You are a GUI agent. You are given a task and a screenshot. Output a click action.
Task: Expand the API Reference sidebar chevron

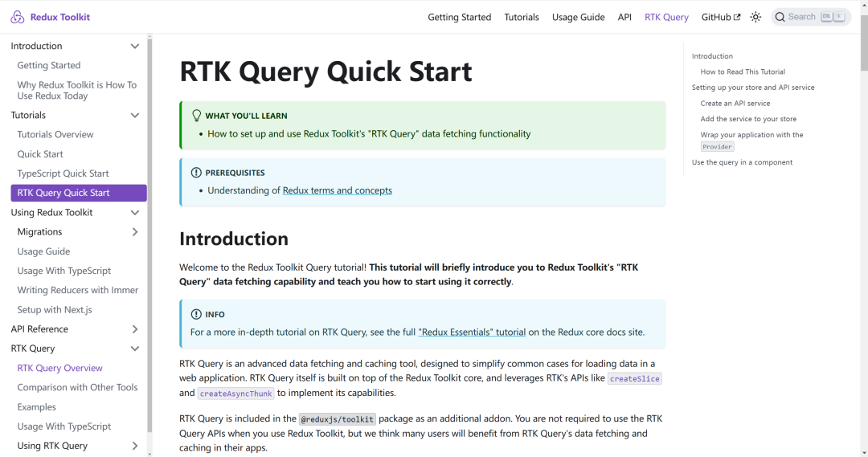click(134, 329)
